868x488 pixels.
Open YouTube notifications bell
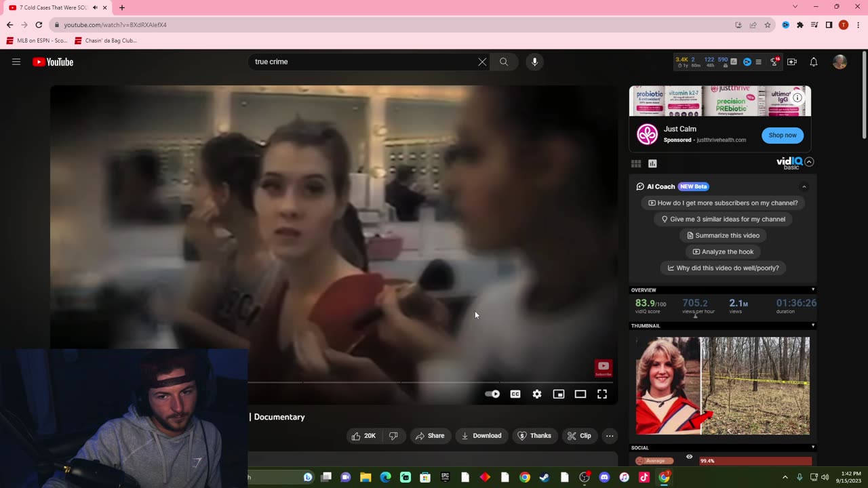(814, 62)
